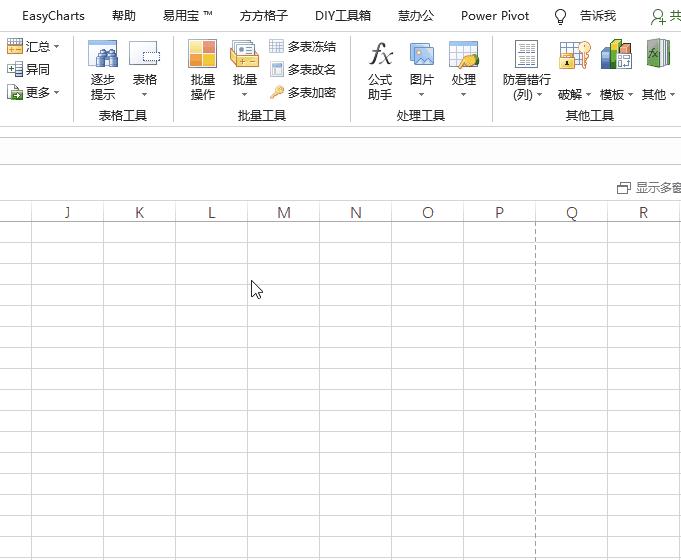Screen dimensions: 681x560
Task: Click the 多表冻结 freeze icon
Action: tap(276, 46)
